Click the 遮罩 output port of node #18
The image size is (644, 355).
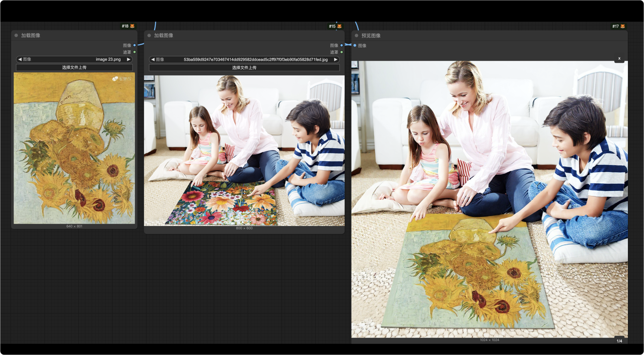tap(135, 52)
